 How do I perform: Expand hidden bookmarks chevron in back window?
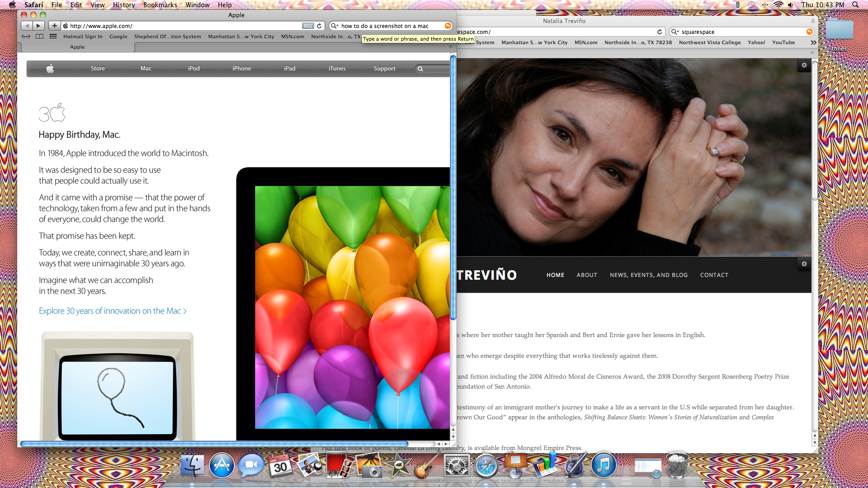coord(813,42)
